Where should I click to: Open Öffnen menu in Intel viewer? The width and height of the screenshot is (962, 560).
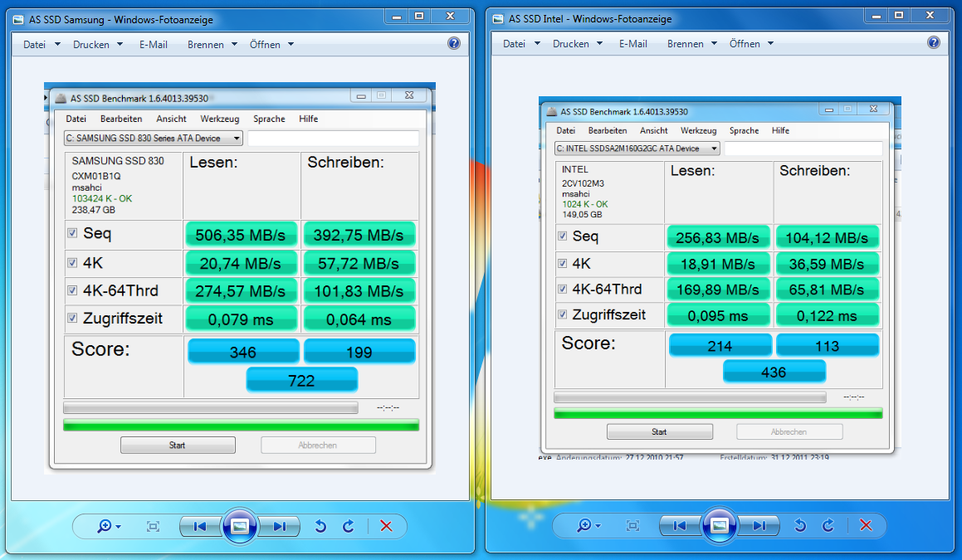tap(751, 43)
